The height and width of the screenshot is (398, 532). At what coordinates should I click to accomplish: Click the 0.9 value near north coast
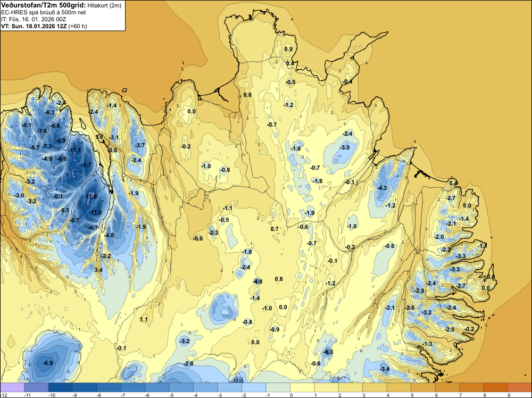[x=288, y=49]
